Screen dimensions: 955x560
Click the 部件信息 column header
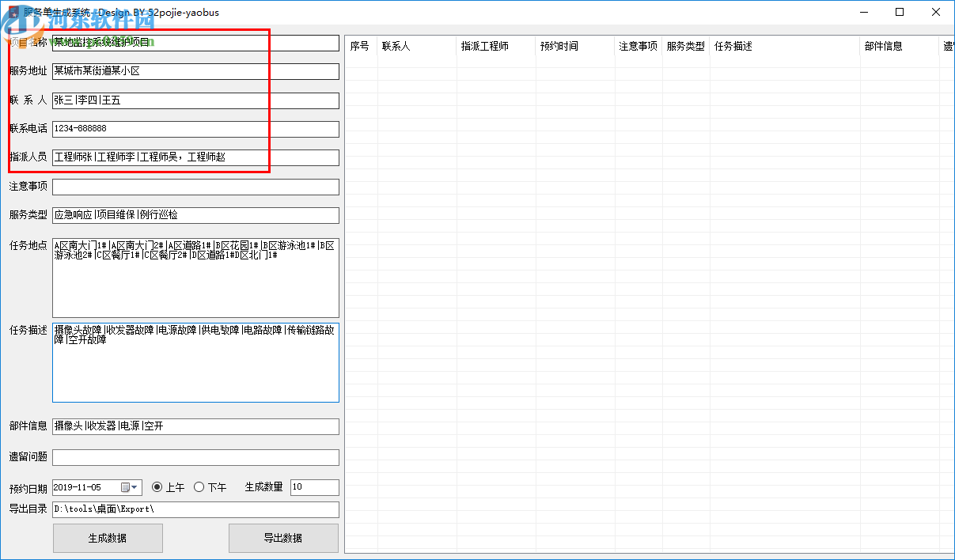coord(900,46)
